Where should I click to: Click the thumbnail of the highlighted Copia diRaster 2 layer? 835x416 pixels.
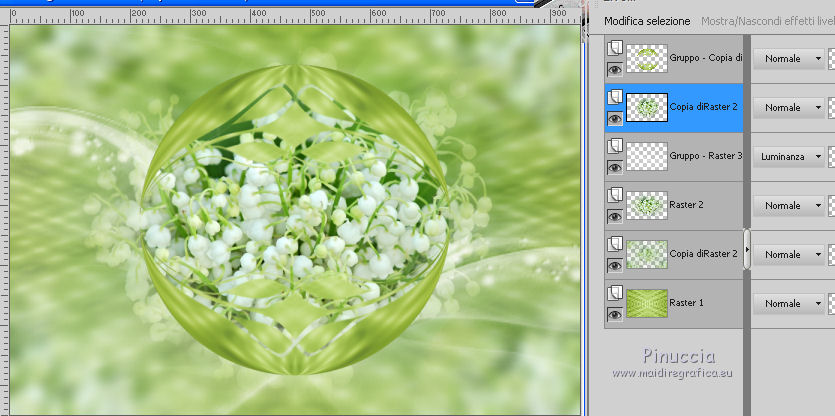646,107
